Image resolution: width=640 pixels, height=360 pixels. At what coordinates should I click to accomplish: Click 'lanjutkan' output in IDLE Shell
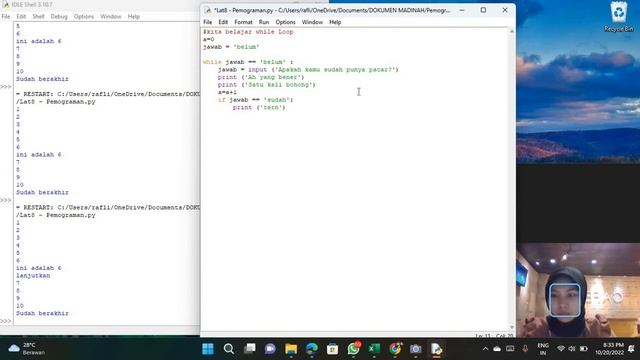tap(33, 276)
